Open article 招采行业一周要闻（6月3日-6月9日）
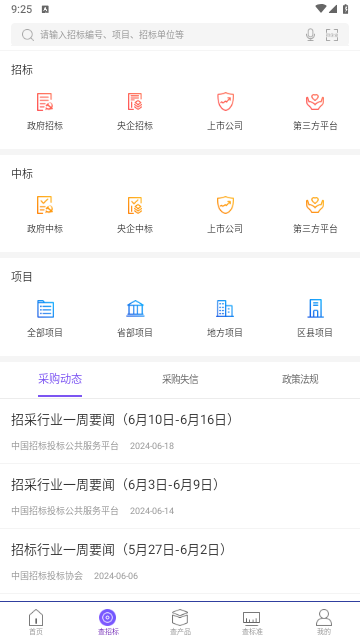Image resolution: width=360 pixels, height=640 pixels. (180, 496)
